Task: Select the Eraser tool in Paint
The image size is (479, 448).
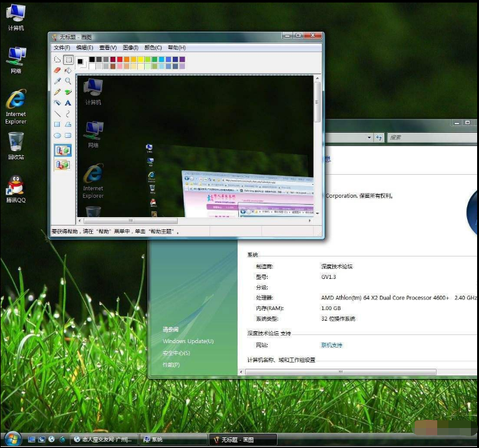Action: tap(57, 71)
